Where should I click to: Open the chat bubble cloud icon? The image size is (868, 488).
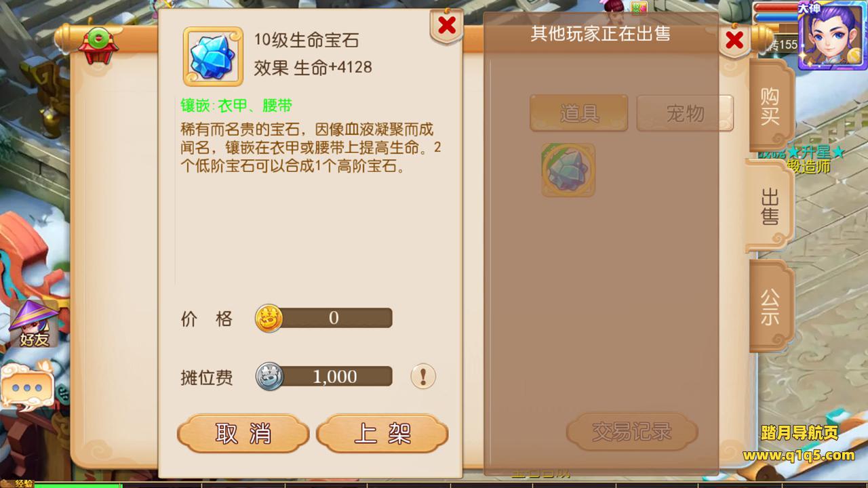pyautogui.click(x=27, y=388)
